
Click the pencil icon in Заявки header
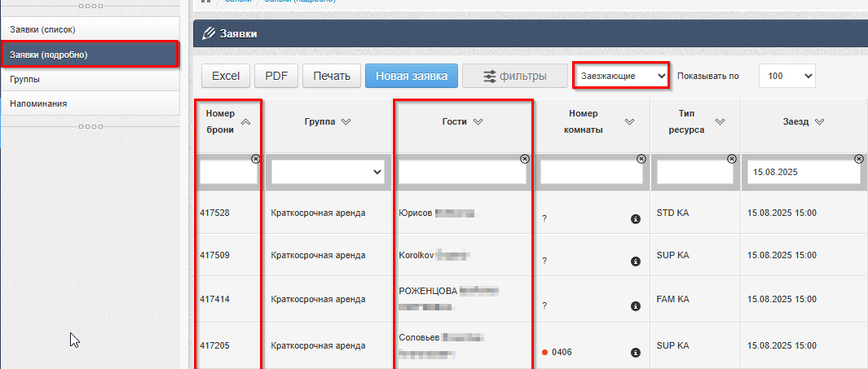208,33
